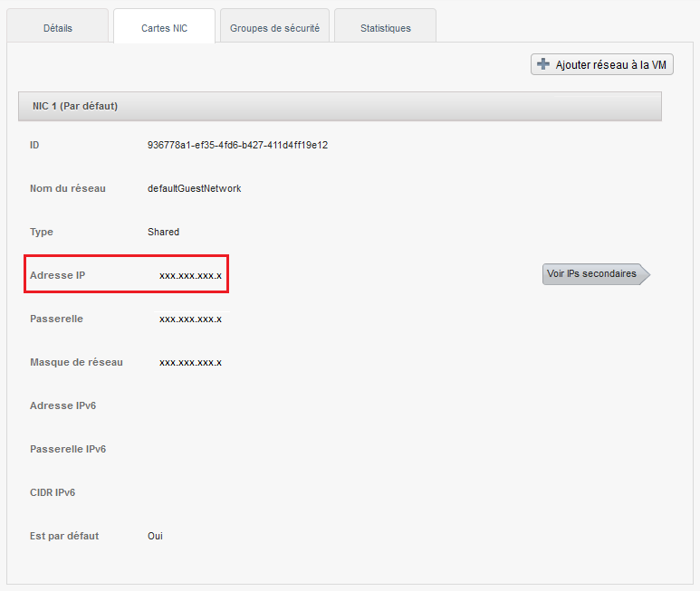Select the Passerelle IPv6 label
This screenshot has height=591, width=700.
click(67, 449)
